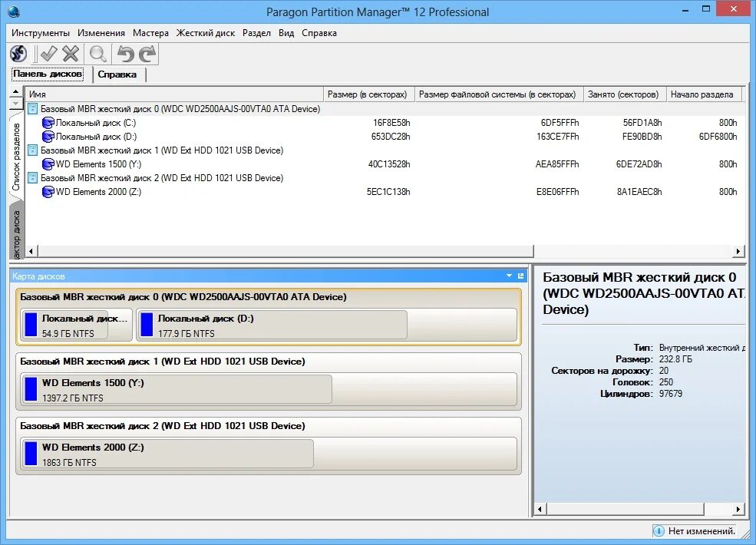Select the Локальный диск (D:) list row

click(x=385, y=137)
